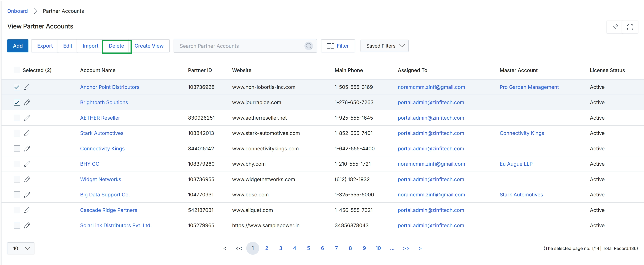Check the Big Data Support Co. checkbox

tap(17, 195)
